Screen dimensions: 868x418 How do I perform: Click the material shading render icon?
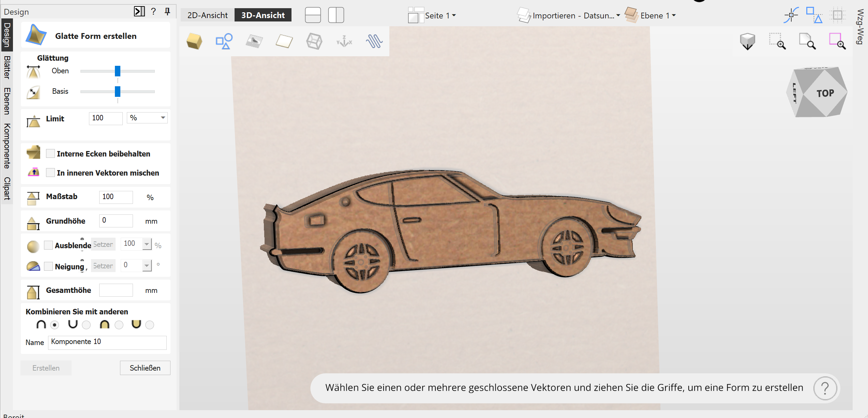pos(254,41)
